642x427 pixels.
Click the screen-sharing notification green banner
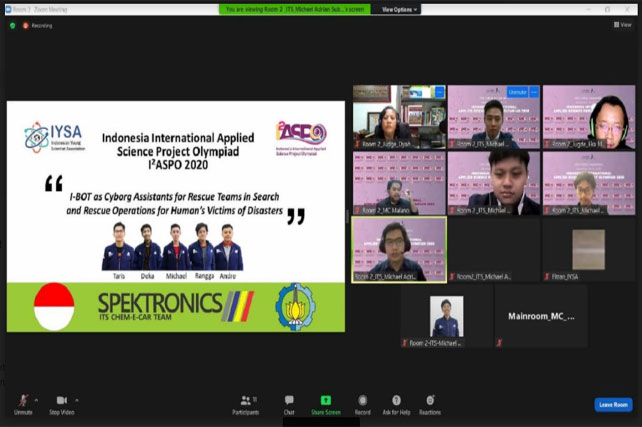295,9
